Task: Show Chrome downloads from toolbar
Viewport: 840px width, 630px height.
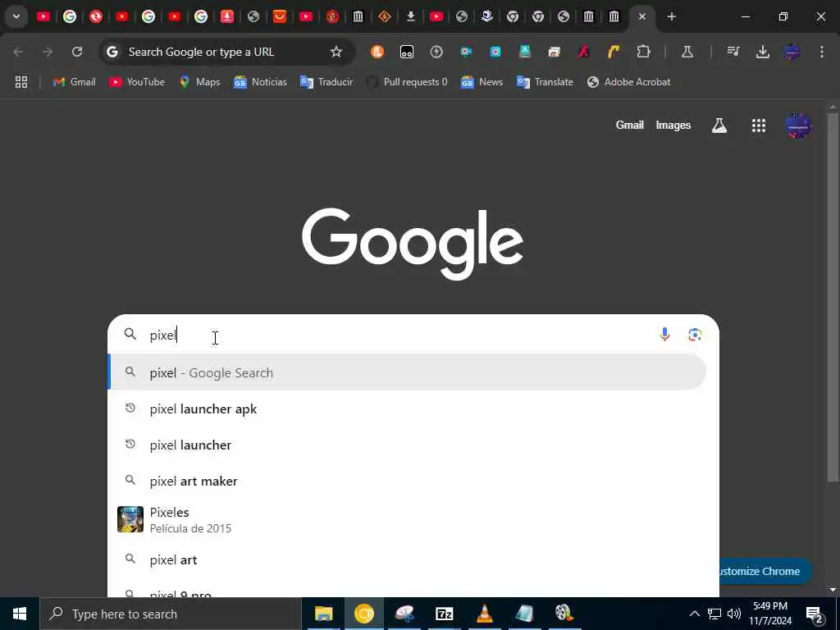Action: 762,52
